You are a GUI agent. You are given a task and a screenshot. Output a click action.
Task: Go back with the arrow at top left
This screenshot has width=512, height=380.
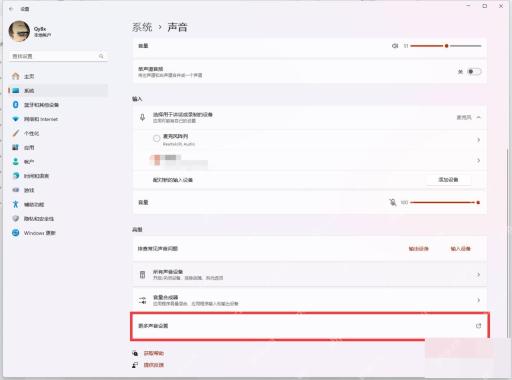[x=11, y=9]
